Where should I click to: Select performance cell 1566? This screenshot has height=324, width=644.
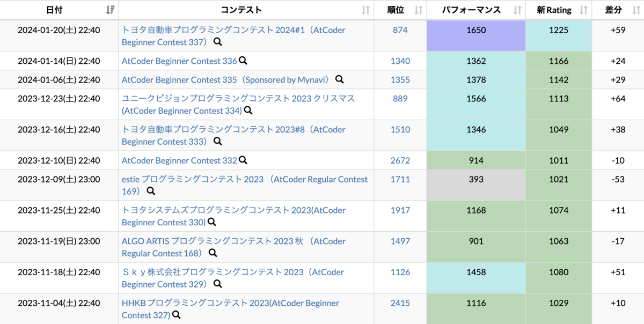point(476,105)
